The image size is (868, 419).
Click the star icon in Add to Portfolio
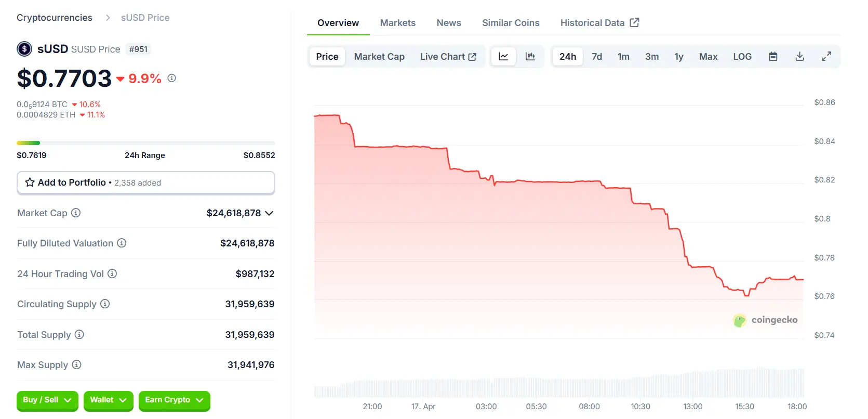30,182
